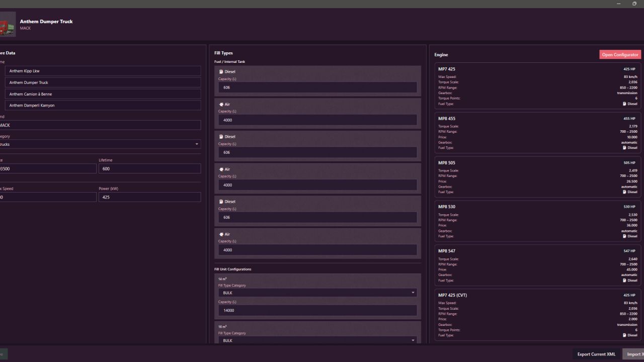Click the first Diesel capacity field showing 606
The image size is (644, 362).
click(317, 87)
